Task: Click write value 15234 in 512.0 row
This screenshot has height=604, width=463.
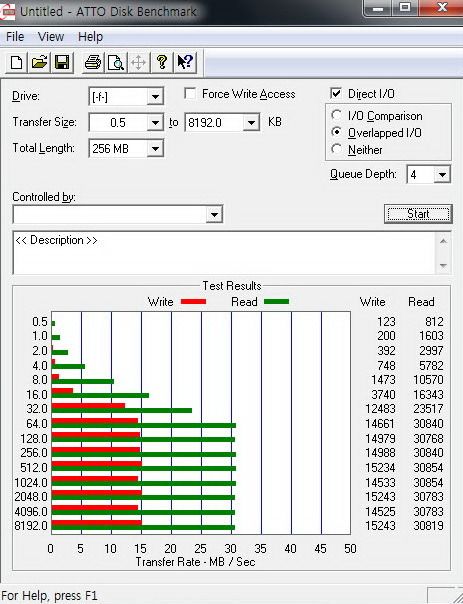Action: click(380, 468)
